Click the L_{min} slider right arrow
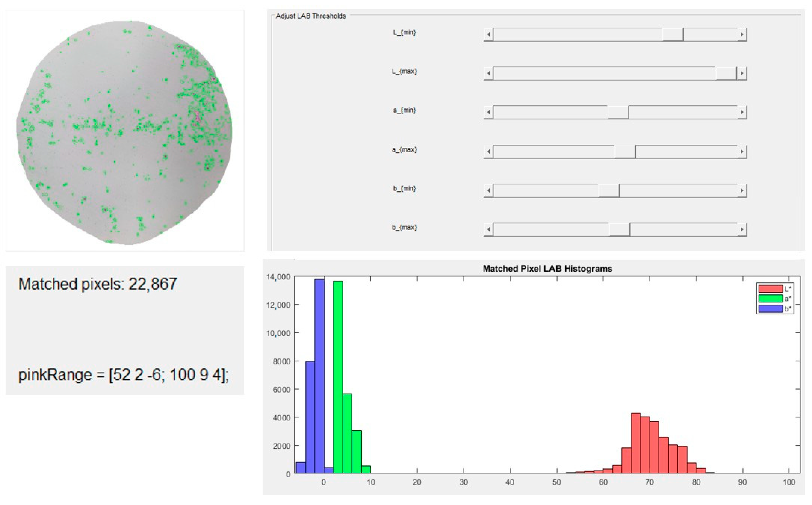812x505 pixels. (x=742, y=34)
